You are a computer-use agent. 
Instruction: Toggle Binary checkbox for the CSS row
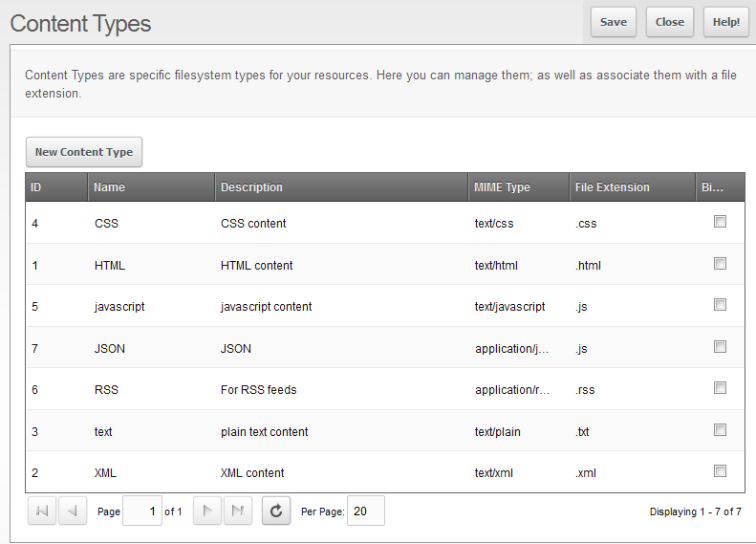point(720,222)
